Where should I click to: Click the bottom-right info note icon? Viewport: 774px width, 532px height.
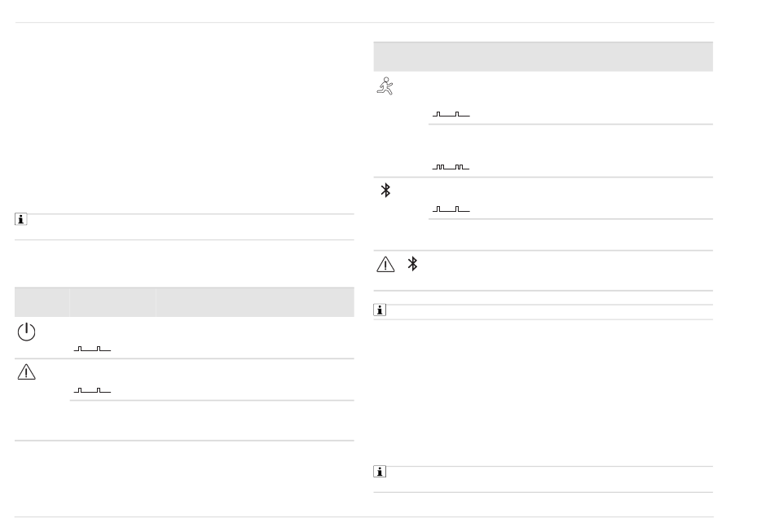[x=380, y=472]
